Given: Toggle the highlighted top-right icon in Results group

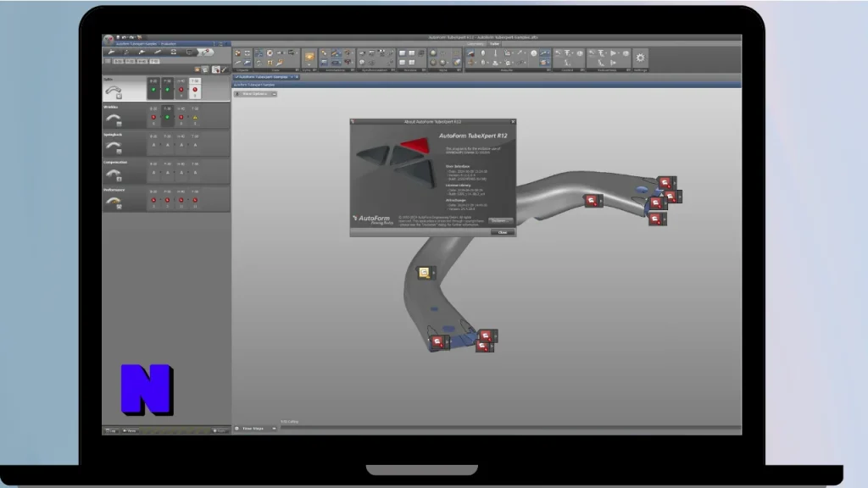Looking at the screenshot, I should pos(544,53).
